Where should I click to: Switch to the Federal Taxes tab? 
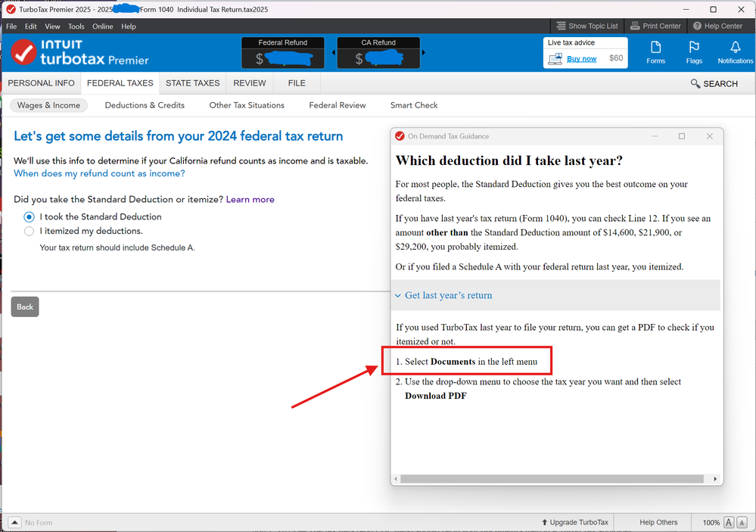(120, 83)
